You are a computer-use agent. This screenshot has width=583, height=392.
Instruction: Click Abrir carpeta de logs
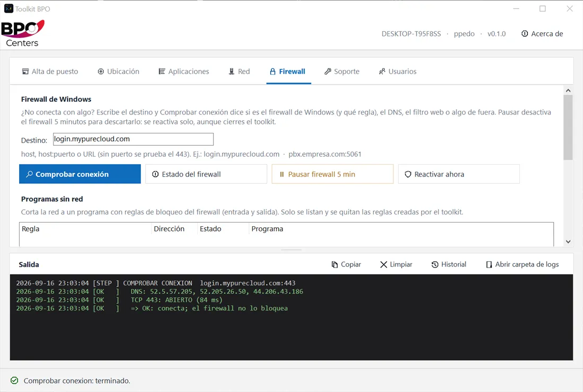pyautogui.click(x=523, y=264)
